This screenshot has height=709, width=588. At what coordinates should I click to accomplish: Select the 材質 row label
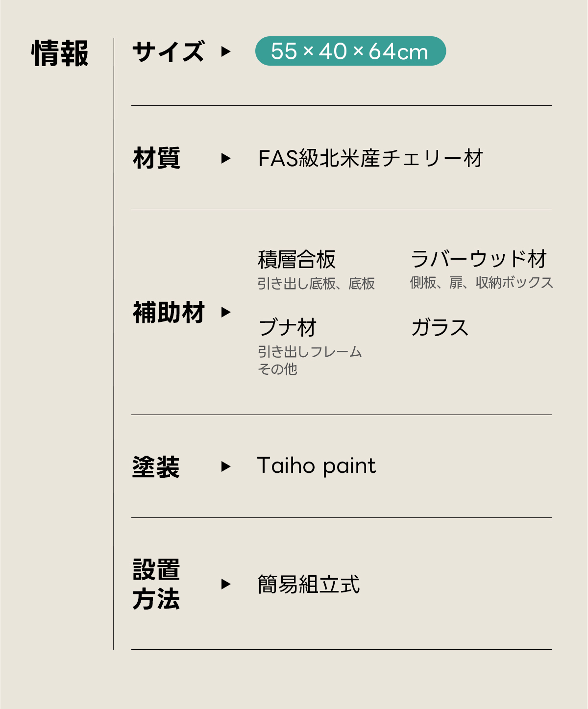[157, 158]
